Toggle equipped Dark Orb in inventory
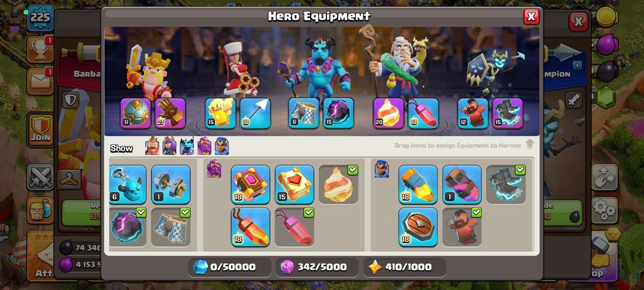The width and height of the screenshot is (644, 290). (128, 227)
